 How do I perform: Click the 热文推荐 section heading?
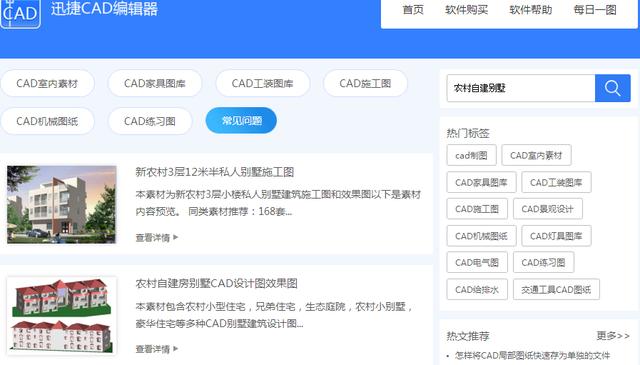pos(468,336)
